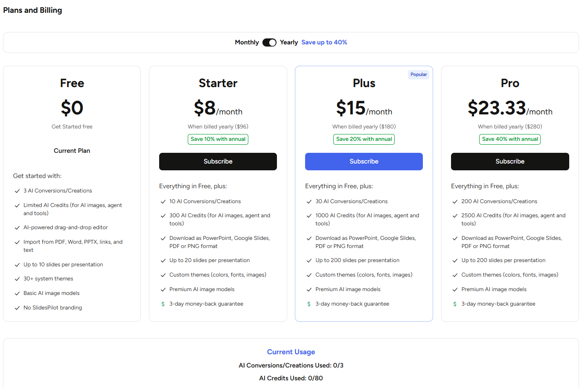The width and height of the screenshot is (588, 388).
Task: Toggle the Monthly/Yearly billing switch
Action: click(269, 42)
